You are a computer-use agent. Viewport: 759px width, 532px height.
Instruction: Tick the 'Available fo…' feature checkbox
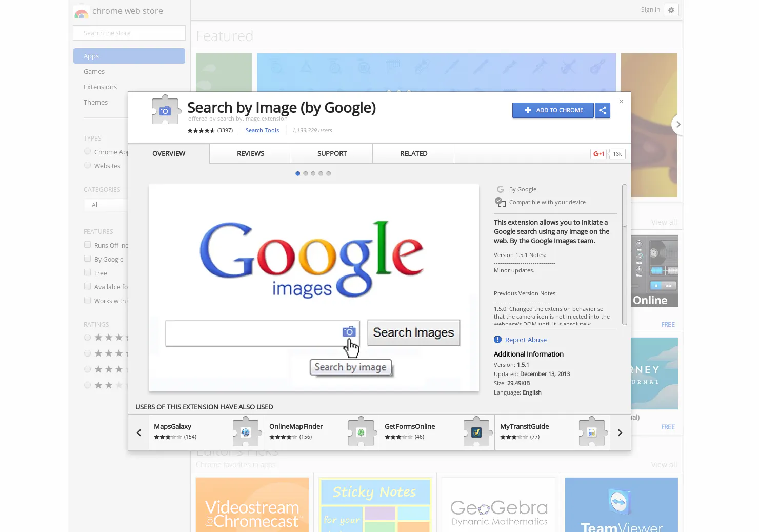tap(87, 286)
